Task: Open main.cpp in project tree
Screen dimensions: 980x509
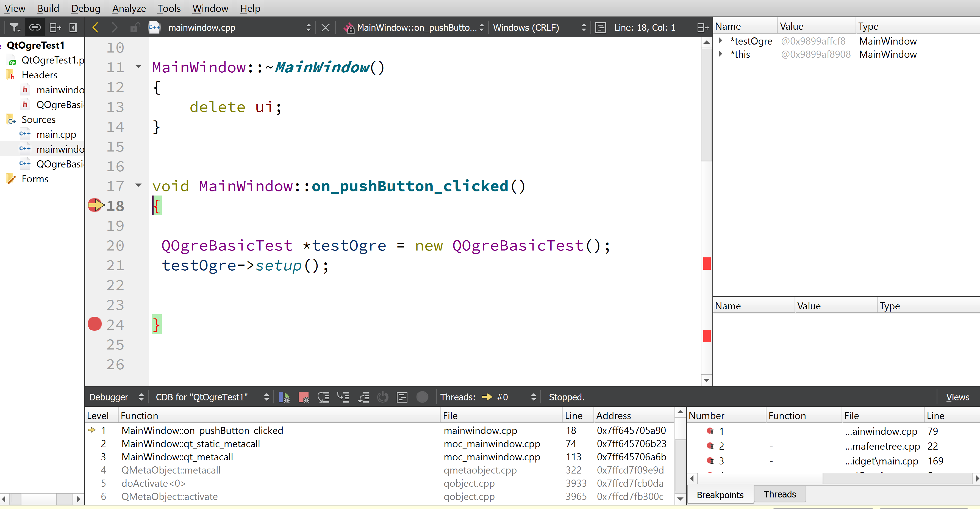Action: [56, 134]
